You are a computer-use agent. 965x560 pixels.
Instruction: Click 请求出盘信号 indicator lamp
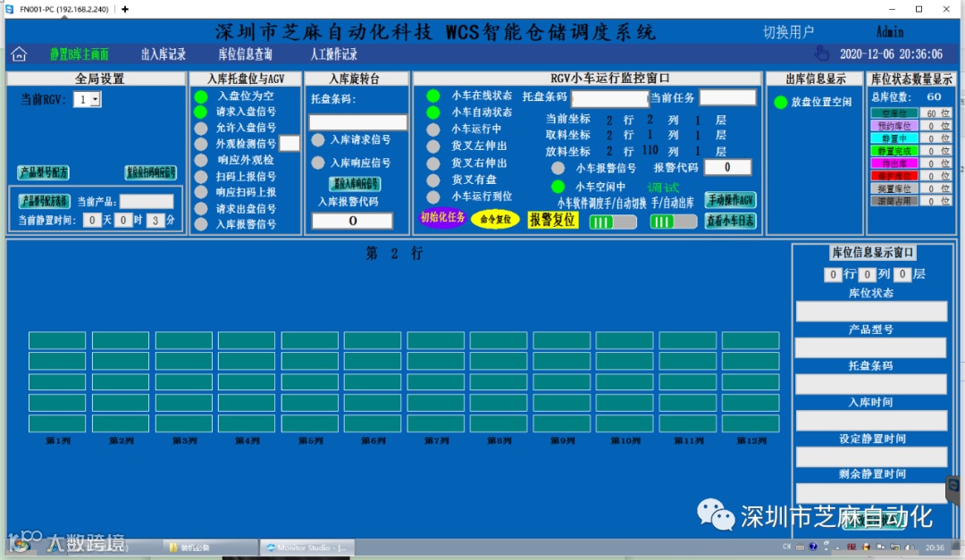tap(201, 209)
